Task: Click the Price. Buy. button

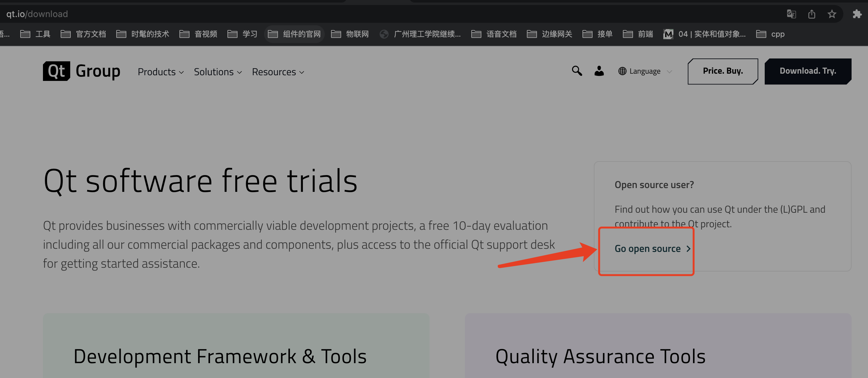Action: (723, 71)
